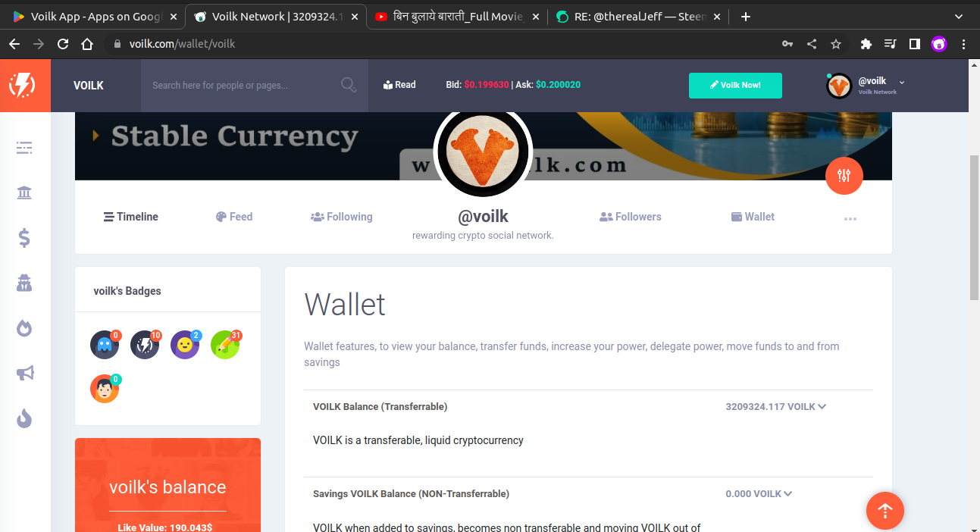Open the browser side panel icon
The image size is (980, 532).
click(x=915, y=44)
